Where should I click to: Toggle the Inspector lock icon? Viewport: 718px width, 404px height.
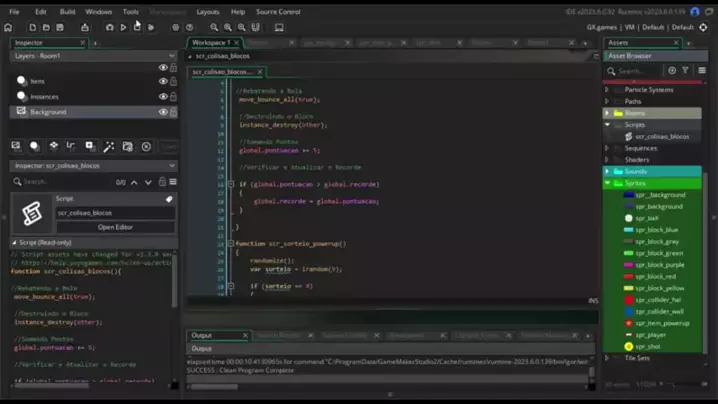tap(162, 182)
